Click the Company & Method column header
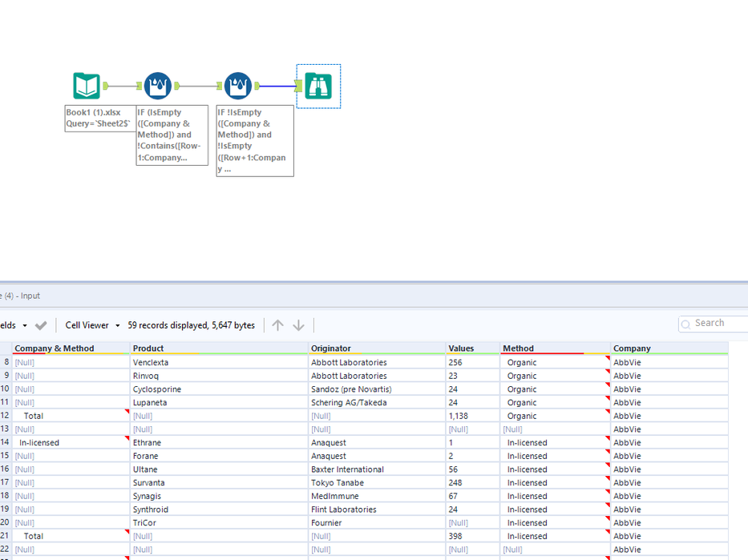748x560 pixels. [x=55, y=348]
